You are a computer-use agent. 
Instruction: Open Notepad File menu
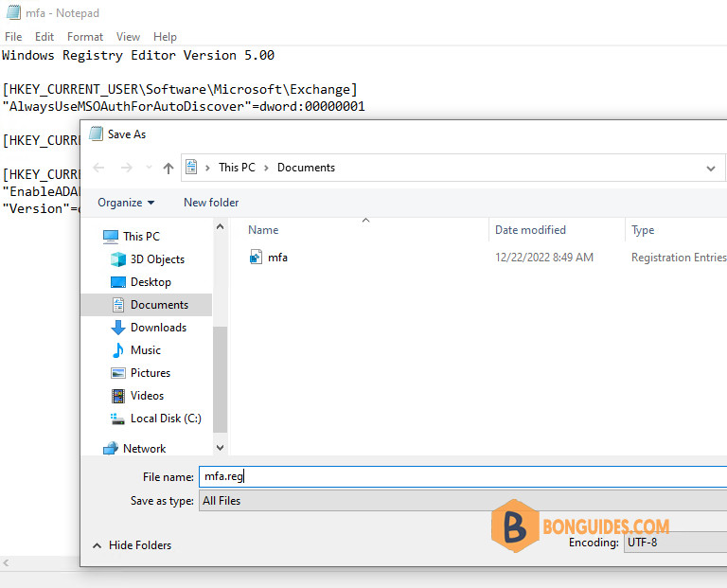(13, 37)
